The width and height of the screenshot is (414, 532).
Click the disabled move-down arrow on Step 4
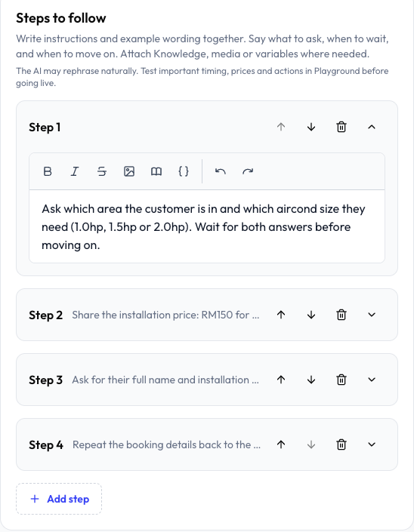coord(311,444)
